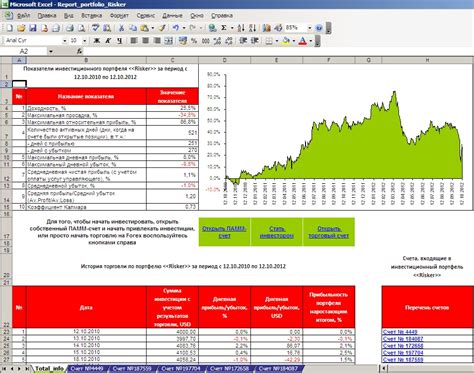Click the insert function fx button
This screenshot has height=373, width=474.
point(79,51)
